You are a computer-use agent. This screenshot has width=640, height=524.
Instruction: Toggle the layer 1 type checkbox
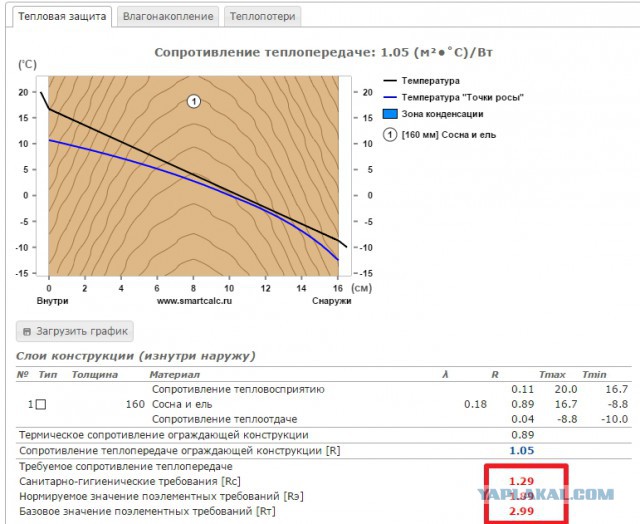[41, 404]
